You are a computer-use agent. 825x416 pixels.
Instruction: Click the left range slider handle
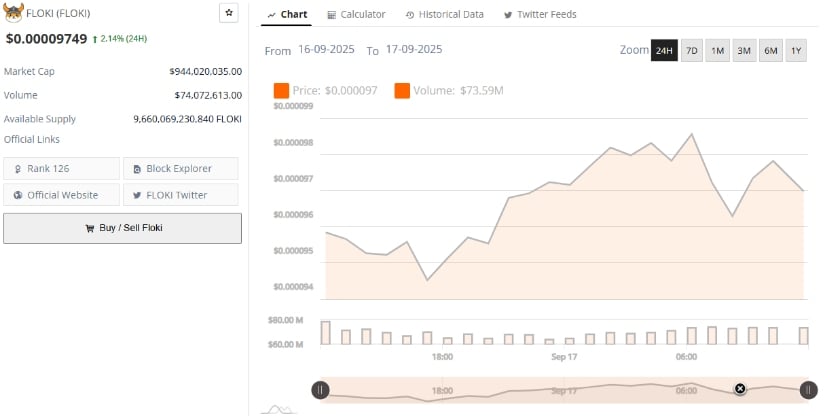(x=320, y=390)
